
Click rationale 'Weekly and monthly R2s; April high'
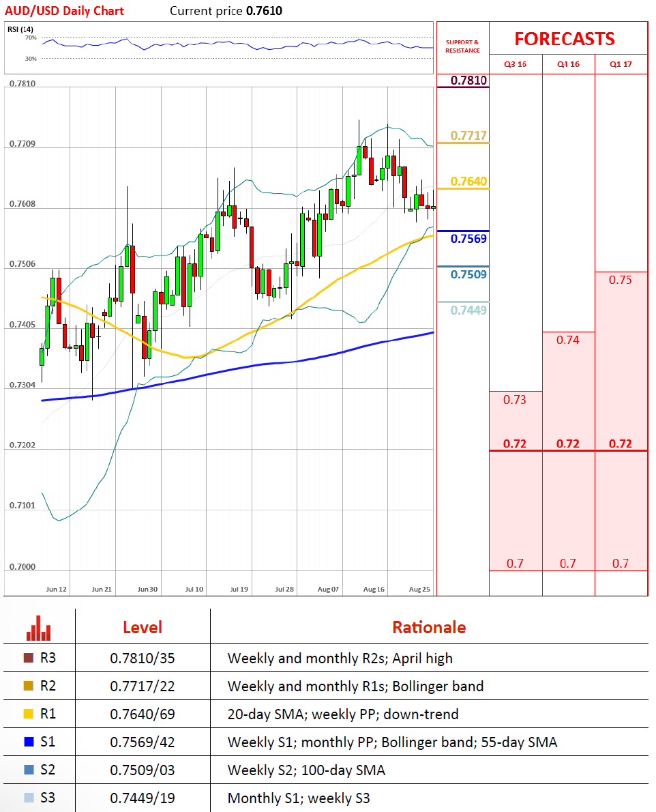click(x=340, y=658)
